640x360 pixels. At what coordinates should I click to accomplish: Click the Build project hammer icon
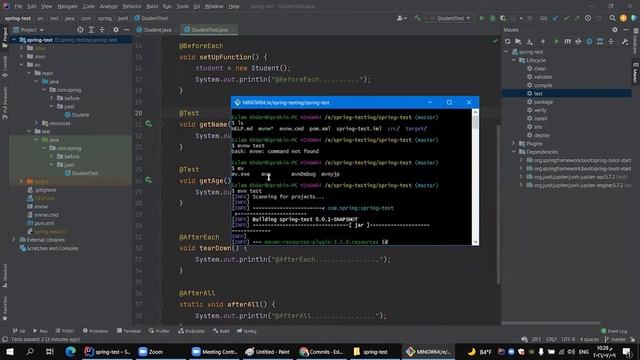tap(417, 18)
